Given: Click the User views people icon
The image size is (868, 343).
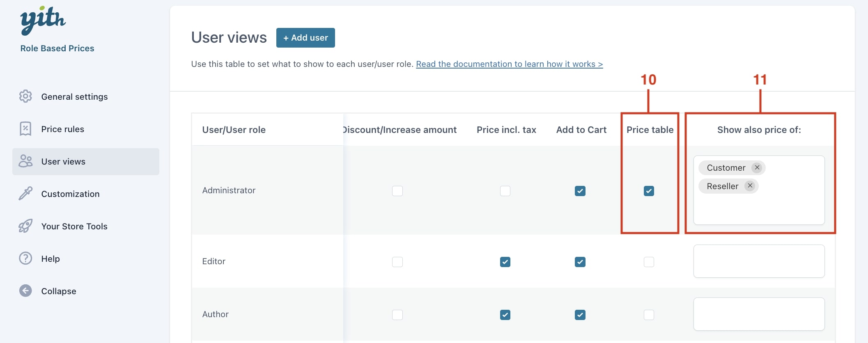Looking at the screenshot, I should [25, 161].
